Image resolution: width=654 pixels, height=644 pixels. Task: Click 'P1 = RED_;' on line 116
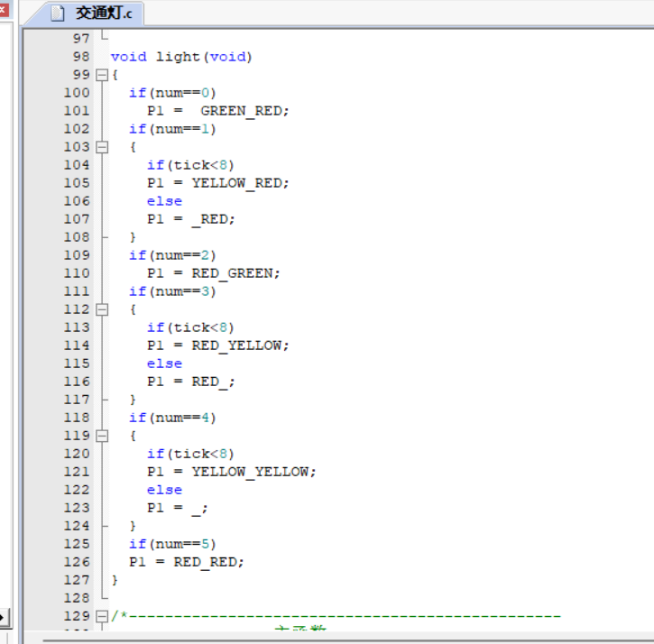coord(191,382)
